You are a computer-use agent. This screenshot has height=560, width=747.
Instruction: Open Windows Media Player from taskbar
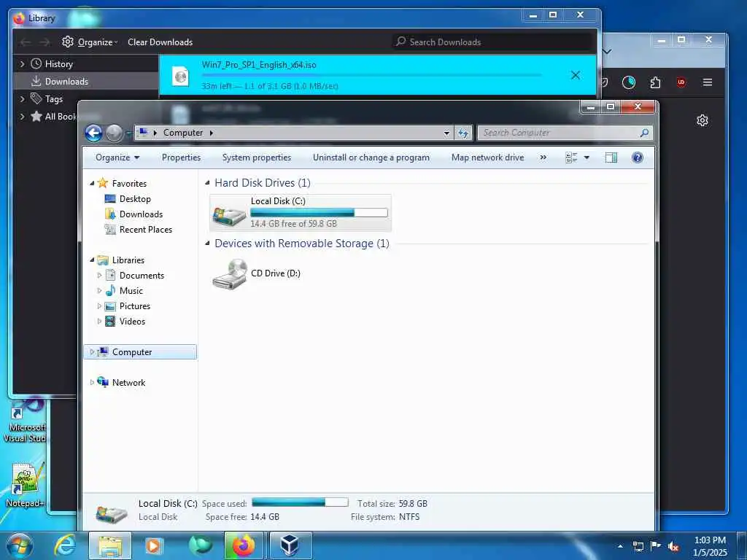[x=153, y=545]
